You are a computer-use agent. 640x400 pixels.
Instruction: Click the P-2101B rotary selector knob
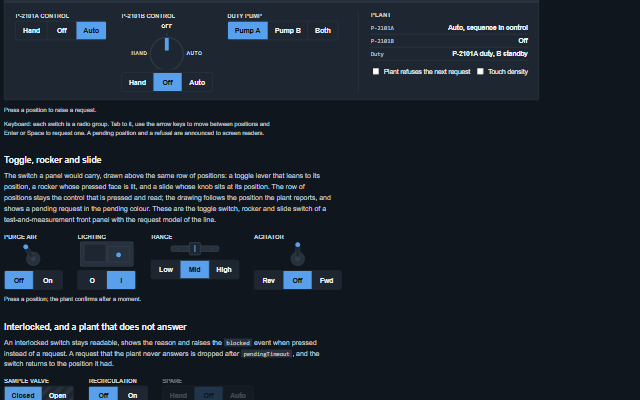click(167, 53)
